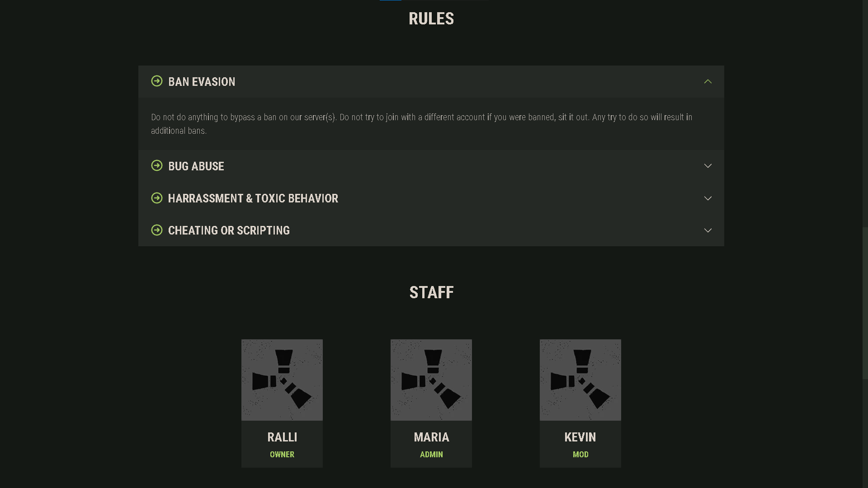This screenshot has width=868, height=488.
Task: Click the page's vertical scrollbar thumb
Action: [x=865, y=303]
